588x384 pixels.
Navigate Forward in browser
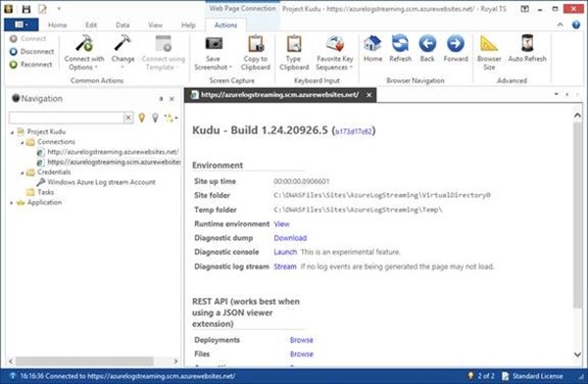456,49
